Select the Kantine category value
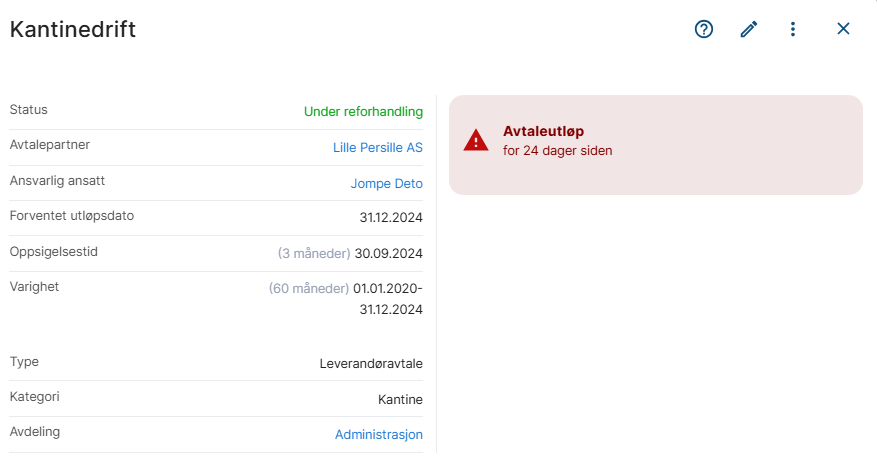877x474 pixels. click(x=400, y=400)
